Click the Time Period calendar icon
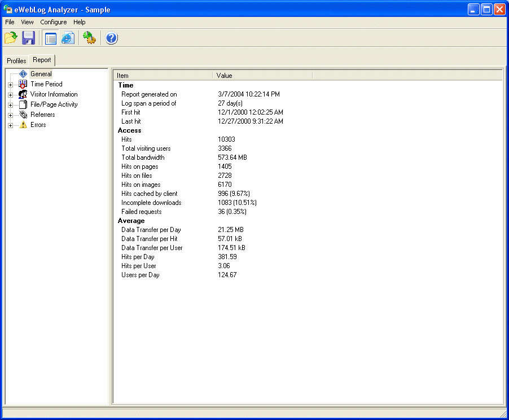The width and height of the screenshot is (509, 420). [23, 84]
